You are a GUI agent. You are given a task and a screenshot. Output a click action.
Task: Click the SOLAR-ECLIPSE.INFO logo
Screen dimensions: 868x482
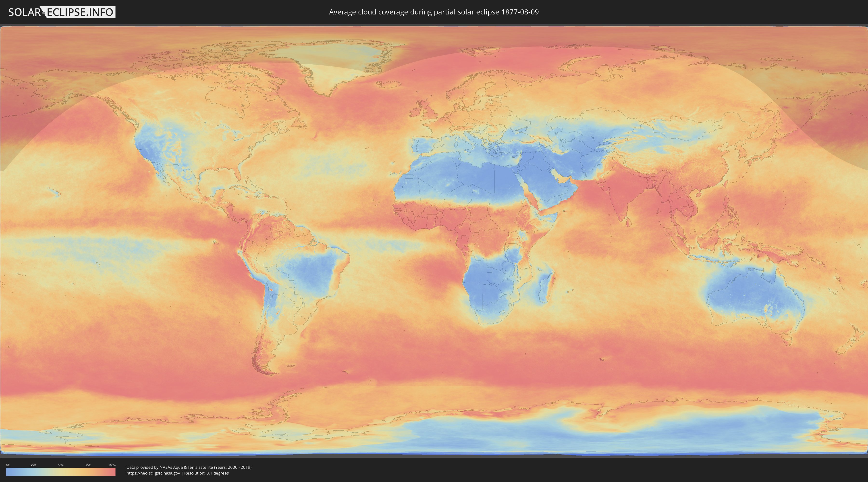click(62, 12)
